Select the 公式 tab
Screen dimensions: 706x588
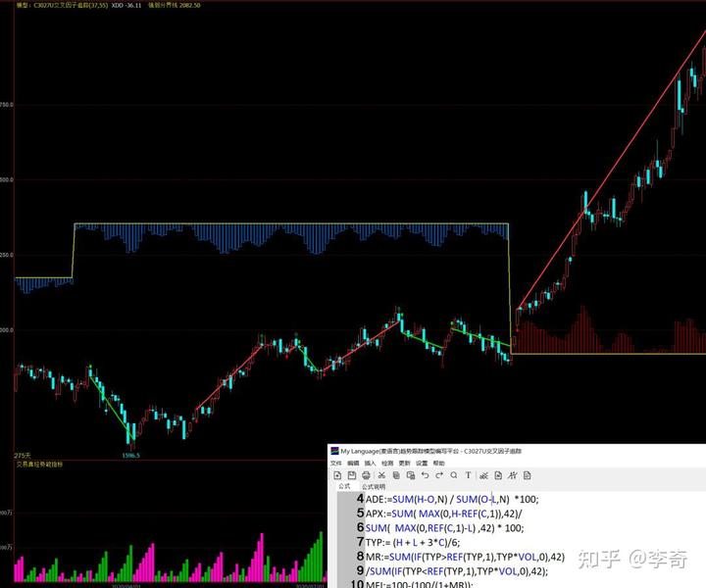tap(344, 486)
